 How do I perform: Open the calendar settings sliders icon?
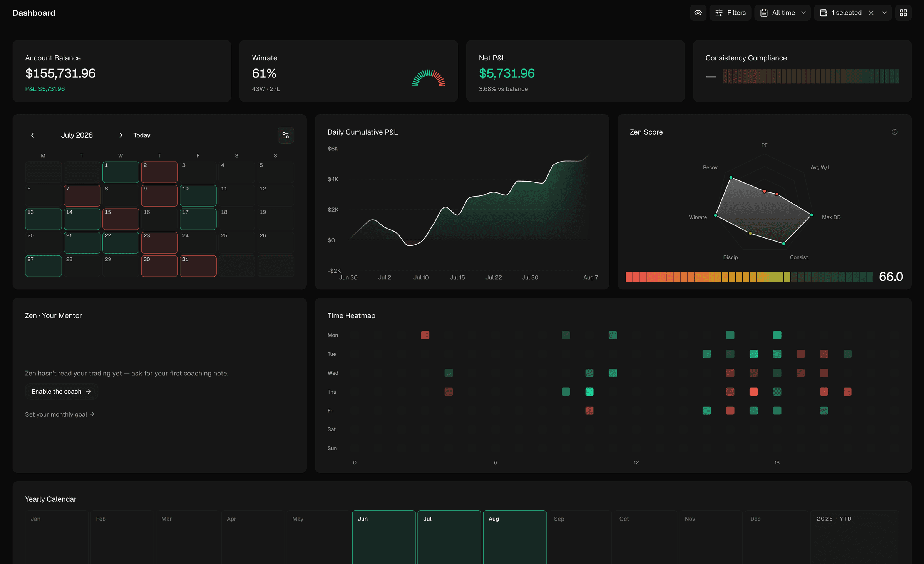tap(286, 135)
